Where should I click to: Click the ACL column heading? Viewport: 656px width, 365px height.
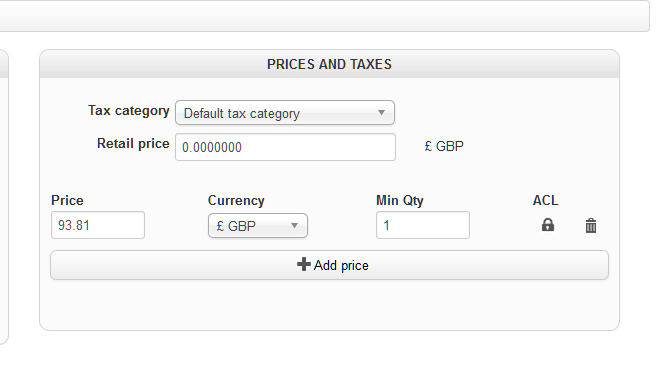(x=545, y=200)
